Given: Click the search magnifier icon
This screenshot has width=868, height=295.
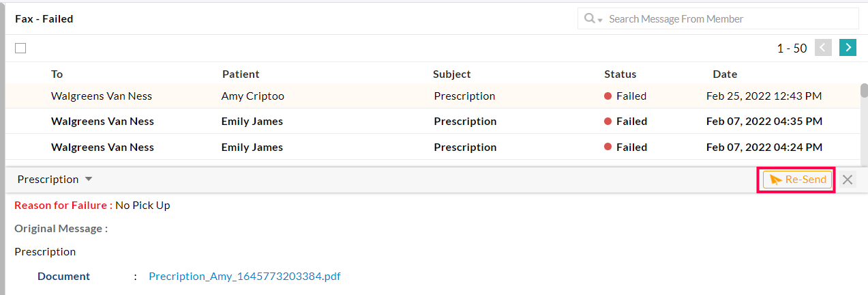Looking at the screenshot, I should pyautogui.click(x=589, y=18).
